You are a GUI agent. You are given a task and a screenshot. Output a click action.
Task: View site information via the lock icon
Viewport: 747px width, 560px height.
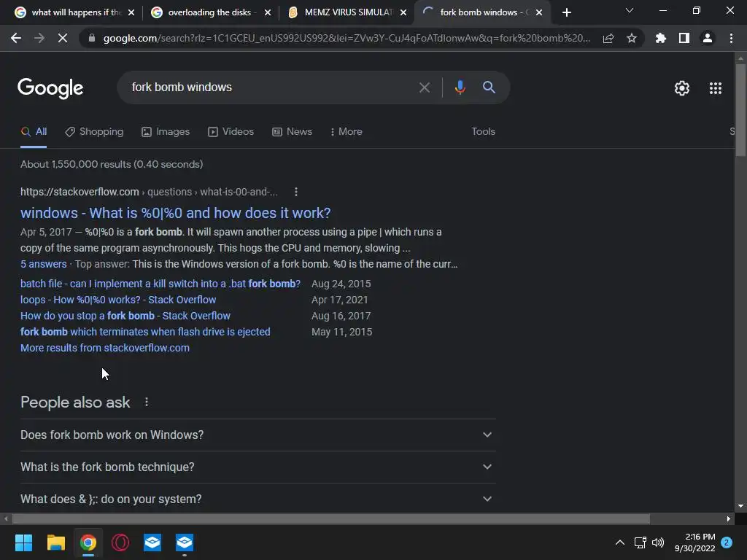[x=91, y=38]
